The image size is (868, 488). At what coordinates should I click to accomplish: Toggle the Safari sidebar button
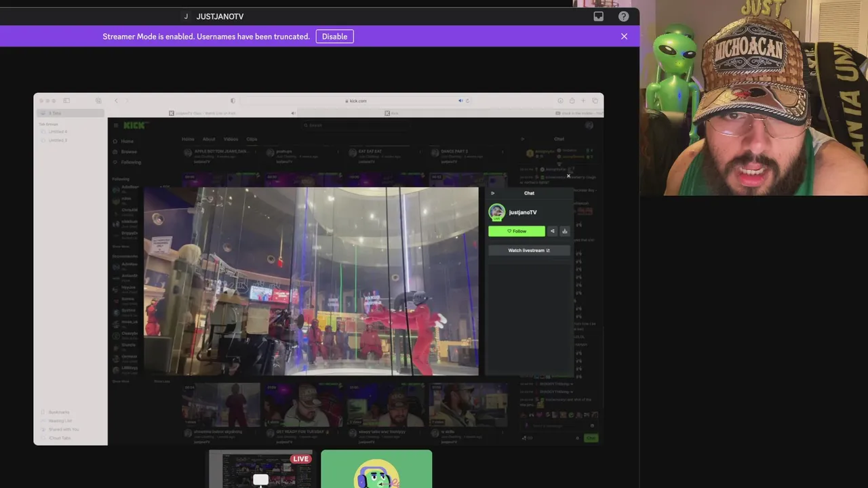(66, 101)
